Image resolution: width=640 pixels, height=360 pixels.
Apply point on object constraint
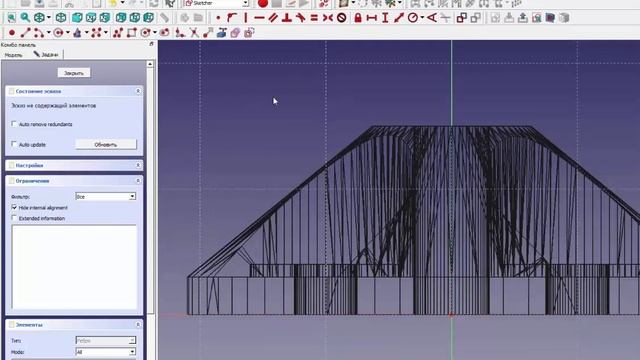click(232, 18)
